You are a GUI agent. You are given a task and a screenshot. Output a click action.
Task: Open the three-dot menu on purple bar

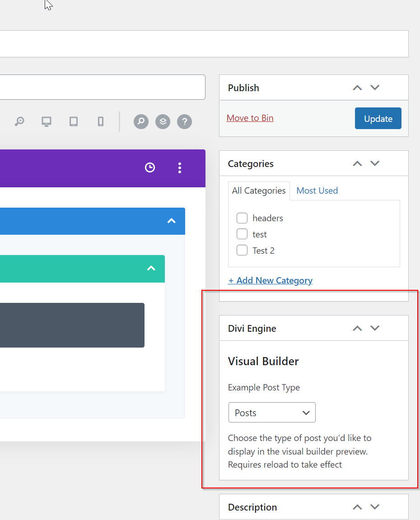click(x=180, y=168)
